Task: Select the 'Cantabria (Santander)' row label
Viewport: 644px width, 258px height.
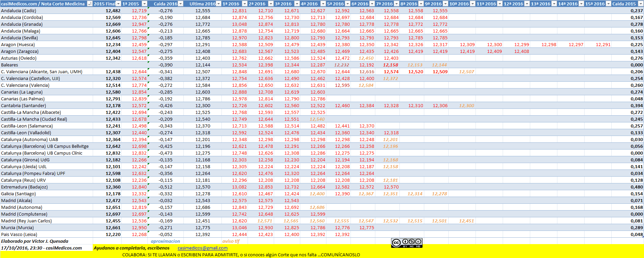Action: 23,105
